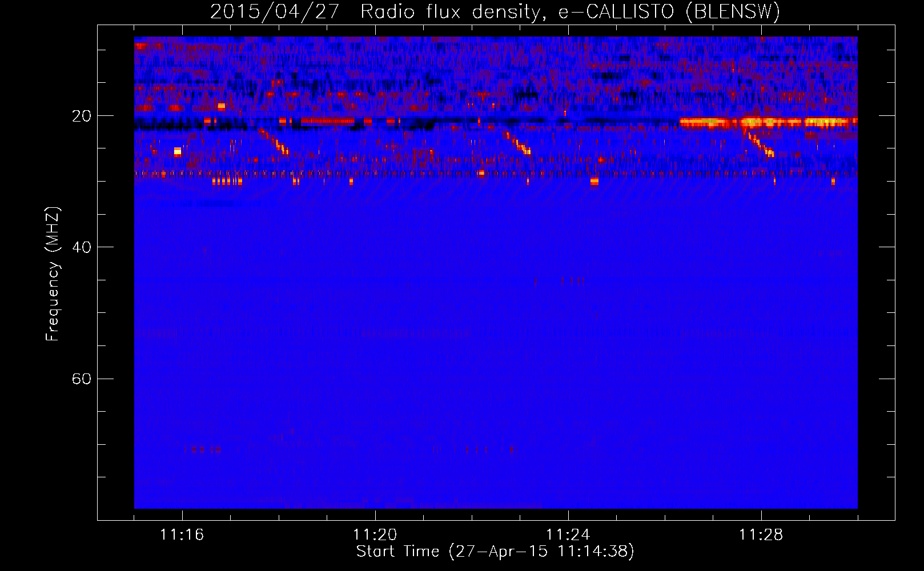Click the time tick label '11:20'
Viewport: 924px width, 571px height.
pos(375,534)
